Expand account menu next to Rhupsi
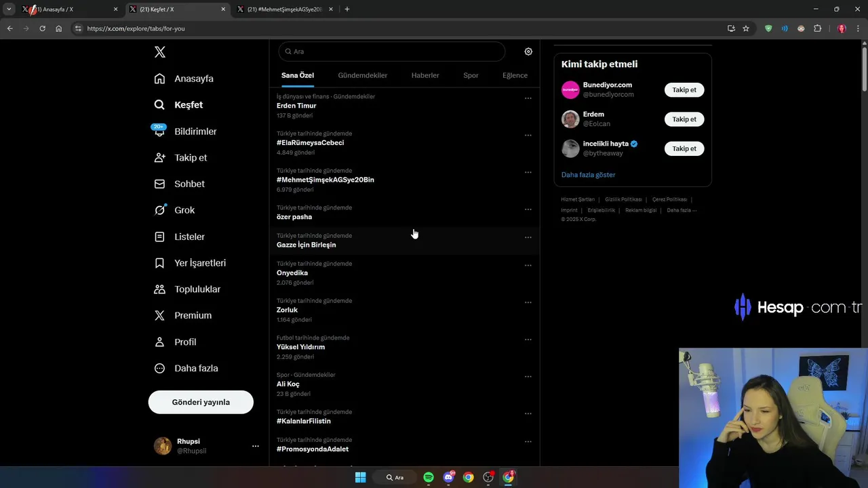This screenshot has width=868, height=488. coord(255,446)
